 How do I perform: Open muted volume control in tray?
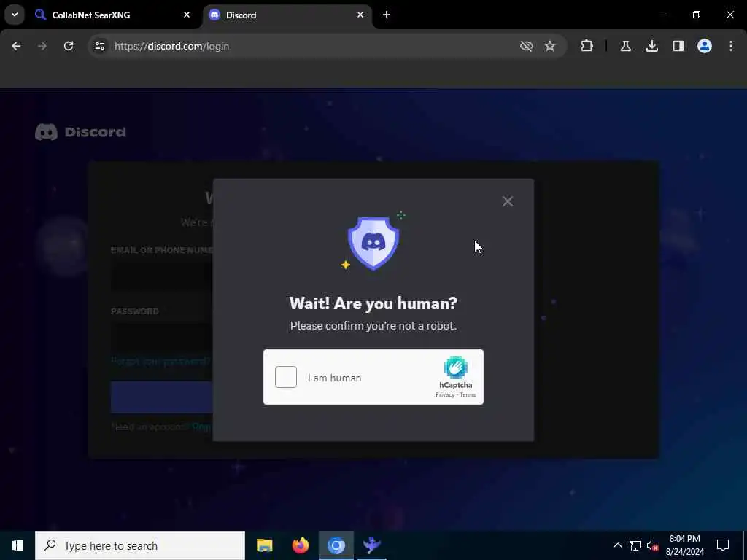652,545
